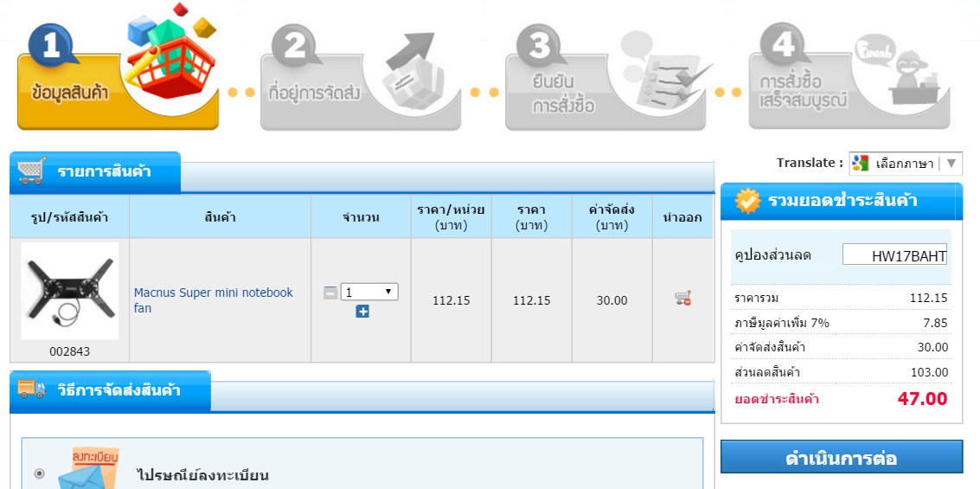Decrease quantity with the minus icon
The height and width of the screenshot is (489, 980).
(330, 293)
